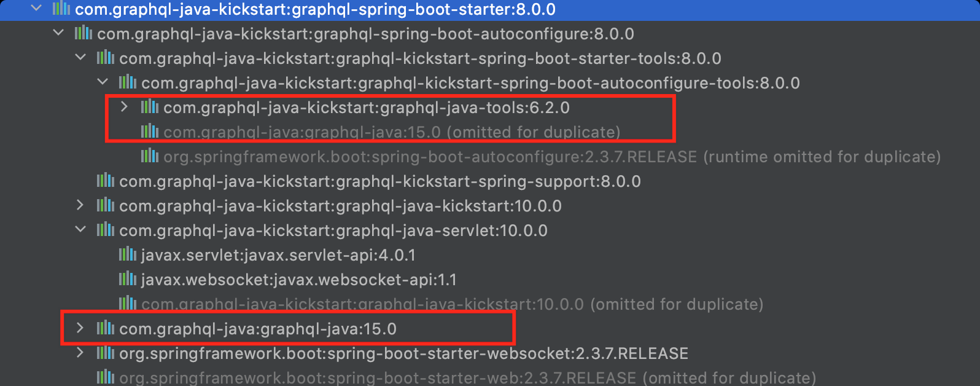The width and height of the screenshot is (980, 386).
Task: Select graphql-kickstart-spring-boot-autoconfigure-tools:8.0.0 text
Action: click(x=470, y=83)
